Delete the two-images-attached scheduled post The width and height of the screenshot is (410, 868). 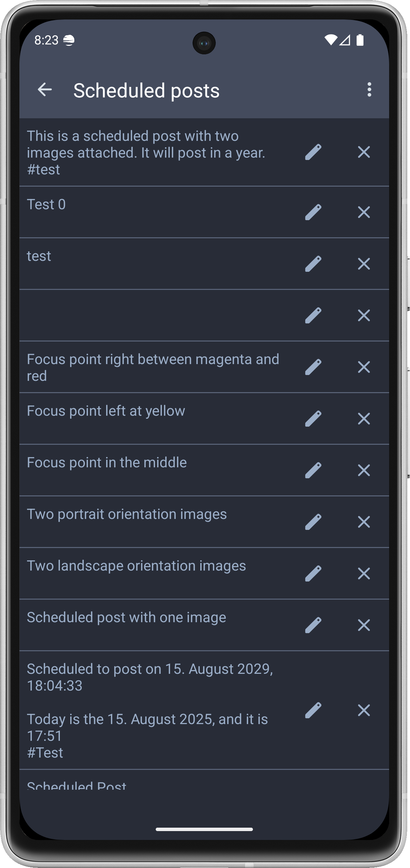(364, 152)
